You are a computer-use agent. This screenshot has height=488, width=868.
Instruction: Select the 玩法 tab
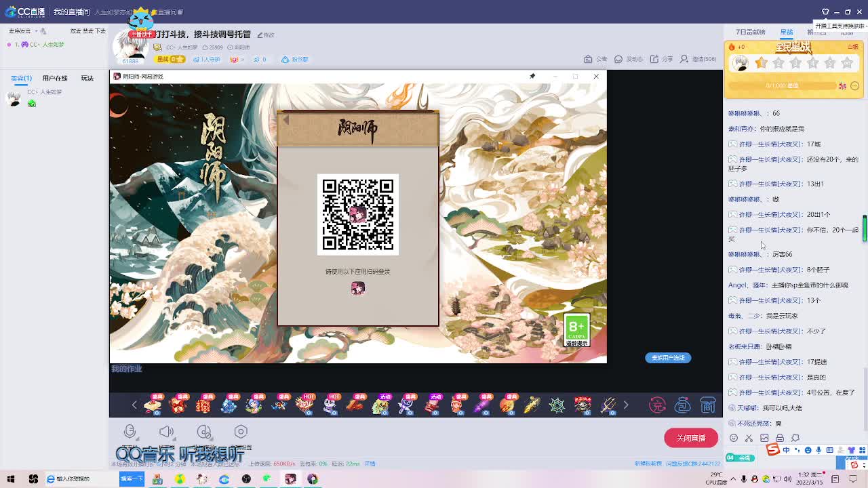click(x=87, y=78)
